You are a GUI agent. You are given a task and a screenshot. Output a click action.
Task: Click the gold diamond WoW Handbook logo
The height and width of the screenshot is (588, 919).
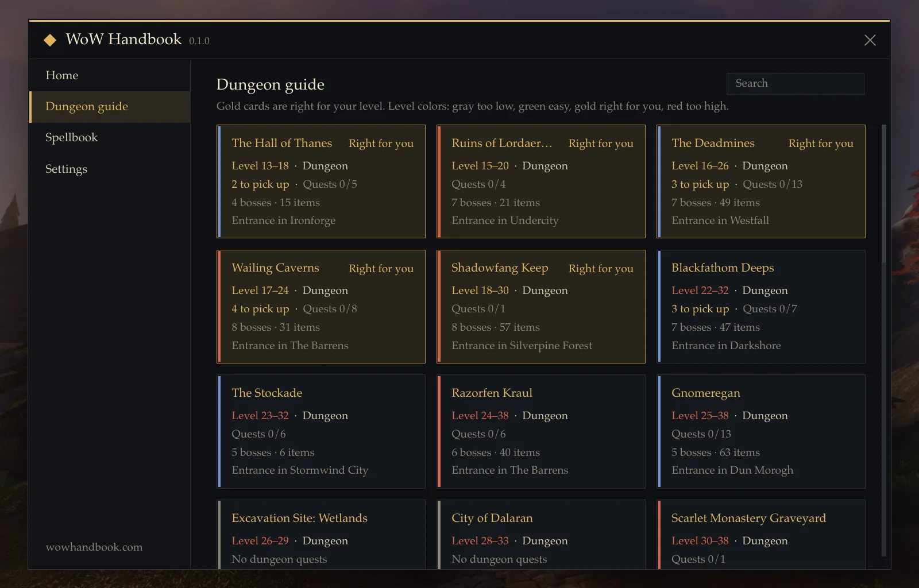tap(50, 40)
